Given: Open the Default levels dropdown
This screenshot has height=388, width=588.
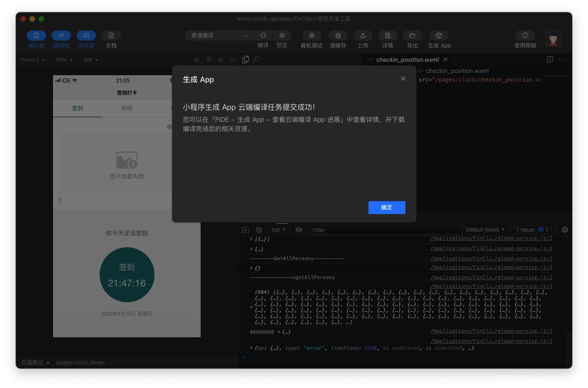Looking at the screenshot, I should [x=485, y=230].
